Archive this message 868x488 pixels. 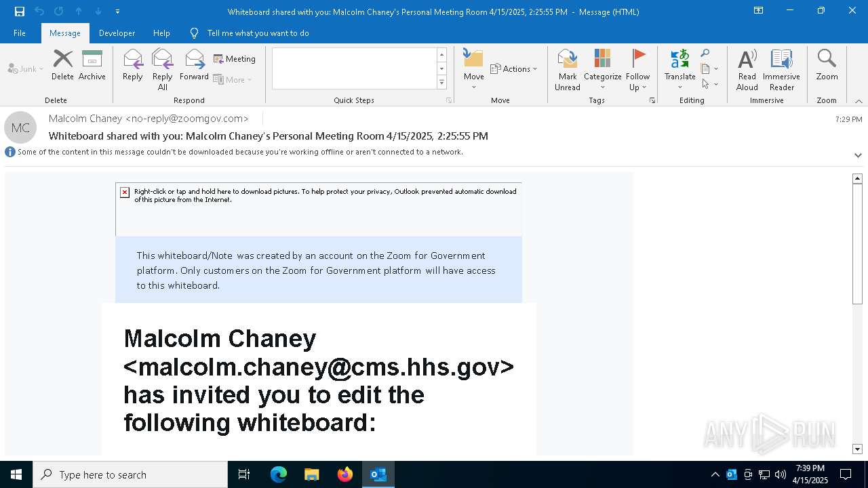point(92,65)
